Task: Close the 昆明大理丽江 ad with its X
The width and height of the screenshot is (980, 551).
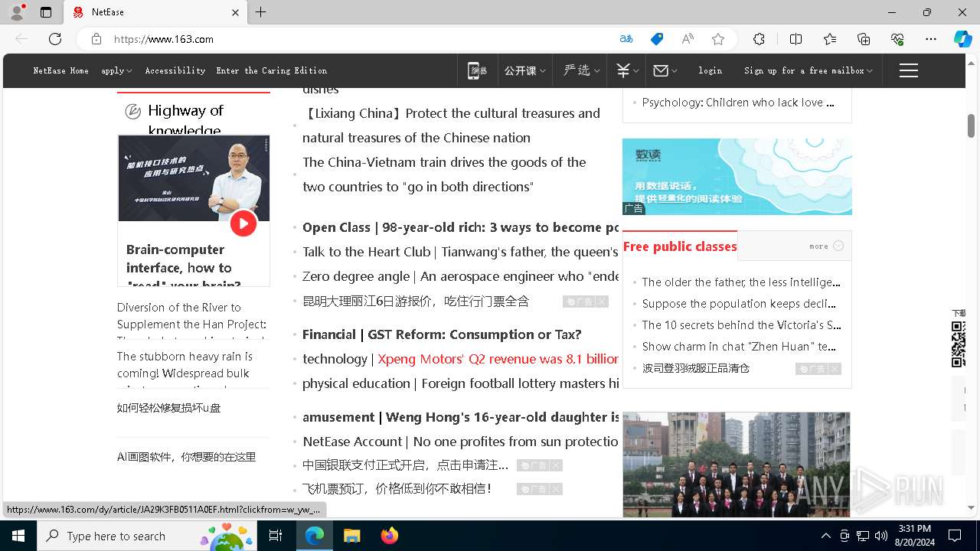Action: click(602, 302)
